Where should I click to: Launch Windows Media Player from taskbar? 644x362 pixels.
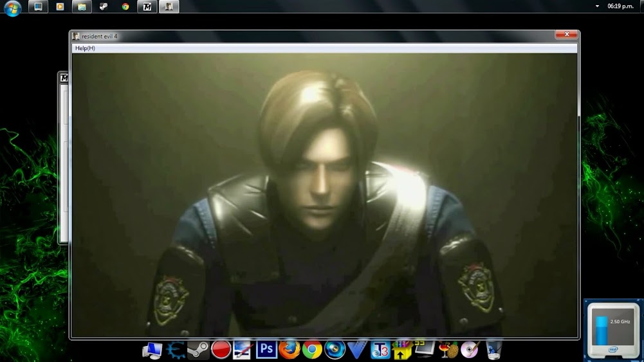point(60,6)
